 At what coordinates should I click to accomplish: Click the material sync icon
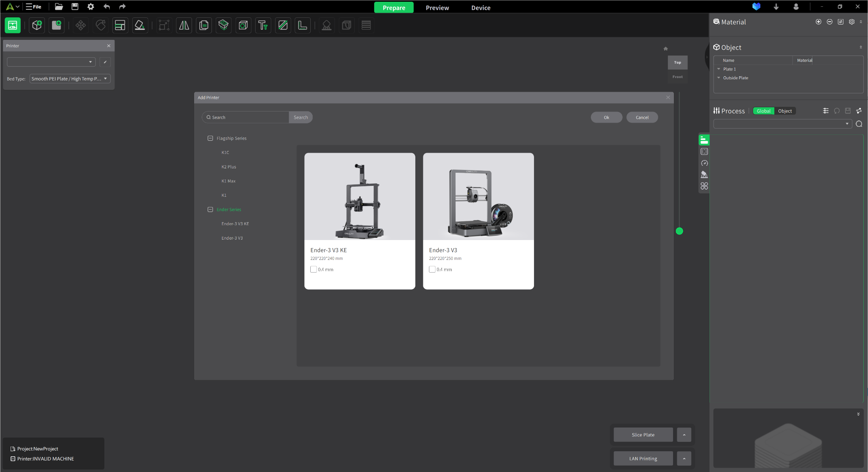[840, 22]
